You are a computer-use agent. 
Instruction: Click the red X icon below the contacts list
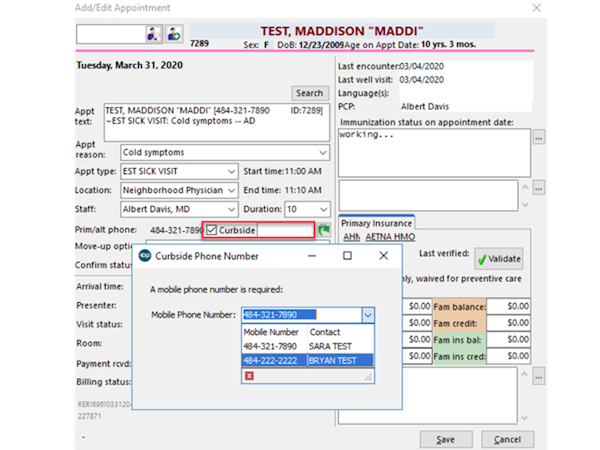pyautogui.click(x=249, y=376)
